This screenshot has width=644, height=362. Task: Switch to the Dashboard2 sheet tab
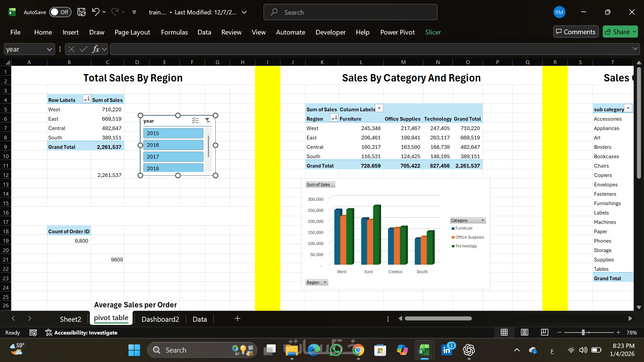click(160, 319)
